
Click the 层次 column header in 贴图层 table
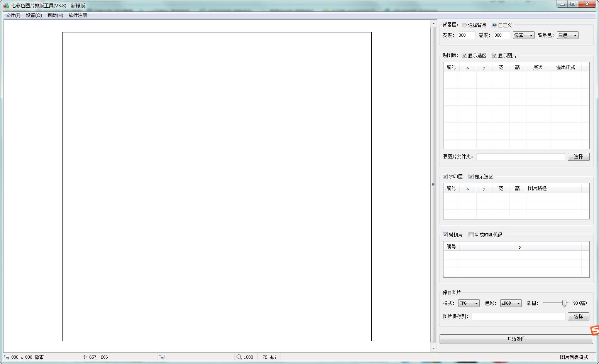538,67
